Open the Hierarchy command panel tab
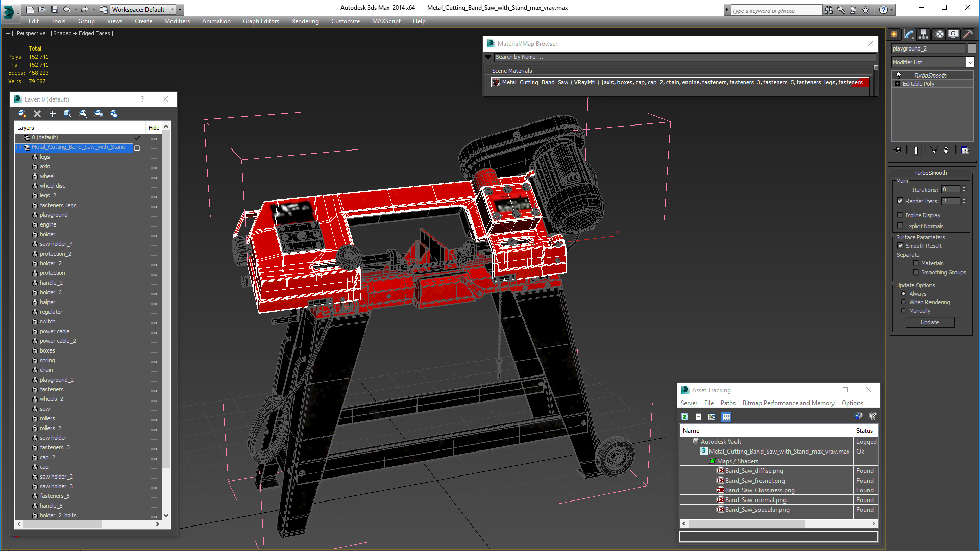Screen dimensions: 980x551 923,34
